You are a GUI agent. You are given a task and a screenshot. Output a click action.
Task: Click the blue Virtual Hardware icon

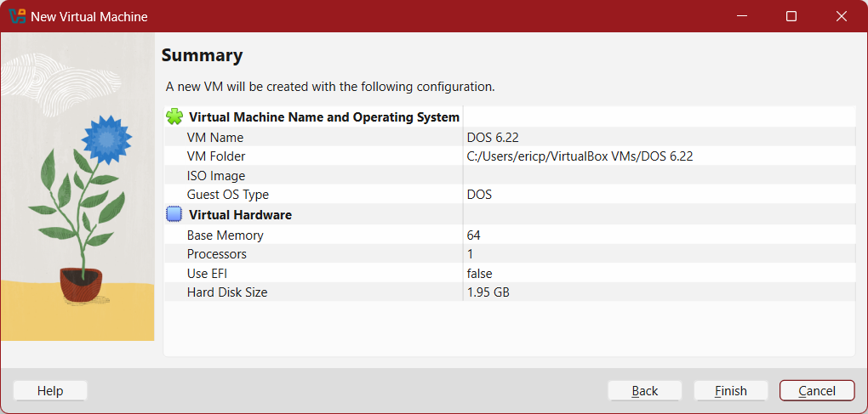click(x=174, y=215)
